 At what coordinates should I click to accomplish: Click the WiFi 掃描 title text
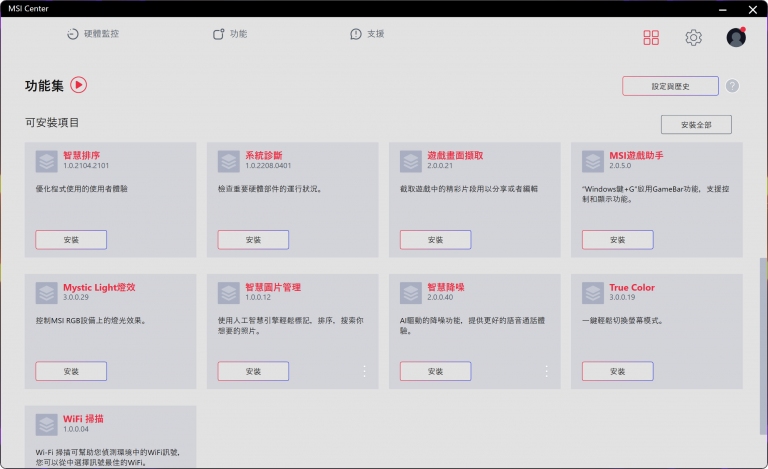click(x=83, y=419)
